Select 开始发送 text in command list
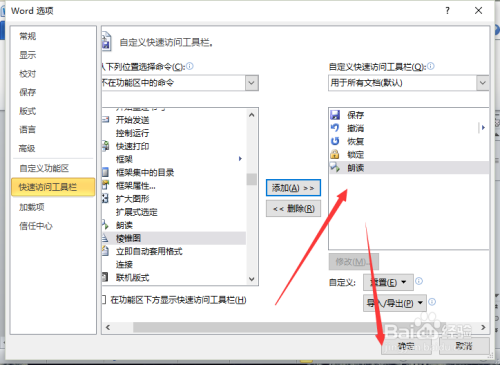Screen dimensions: 500x365 132,120
